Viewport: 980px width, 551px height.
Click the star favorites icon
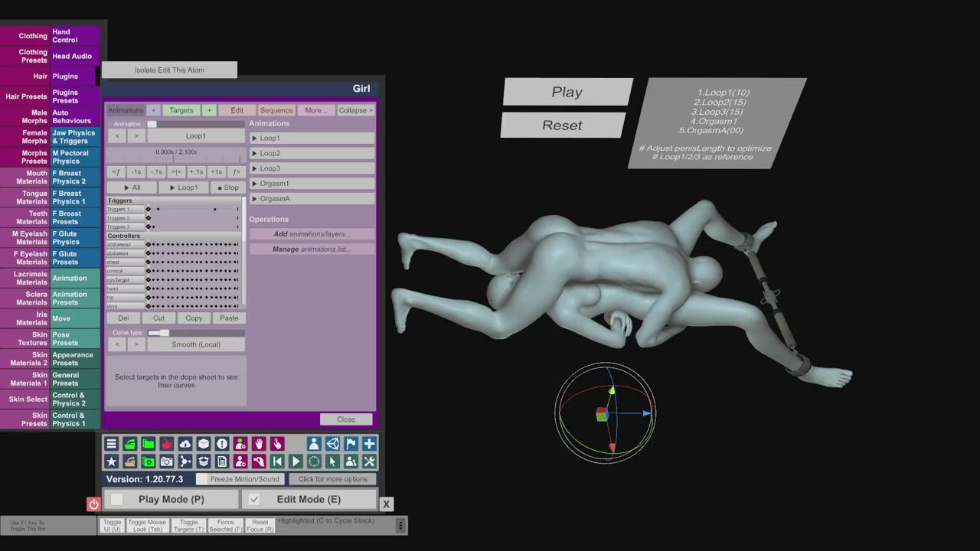click(x=112, y=461)
